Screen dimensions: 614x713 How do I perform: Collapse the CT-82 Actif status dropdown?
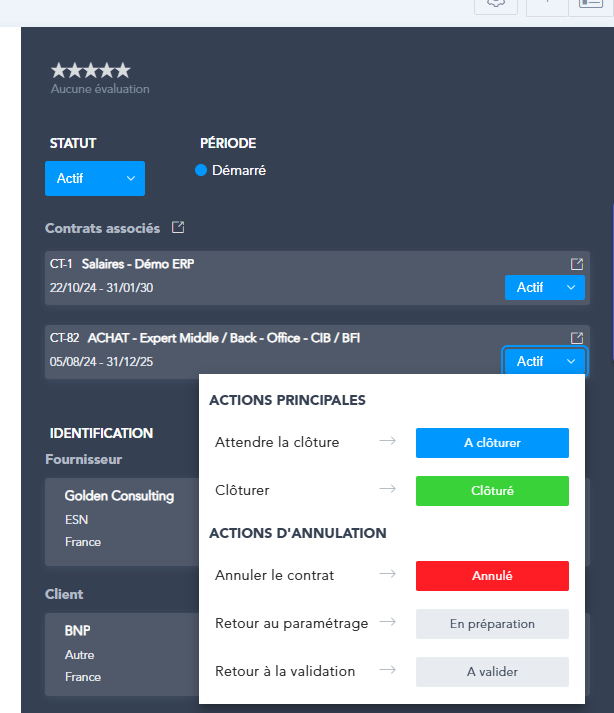[545, 362]
